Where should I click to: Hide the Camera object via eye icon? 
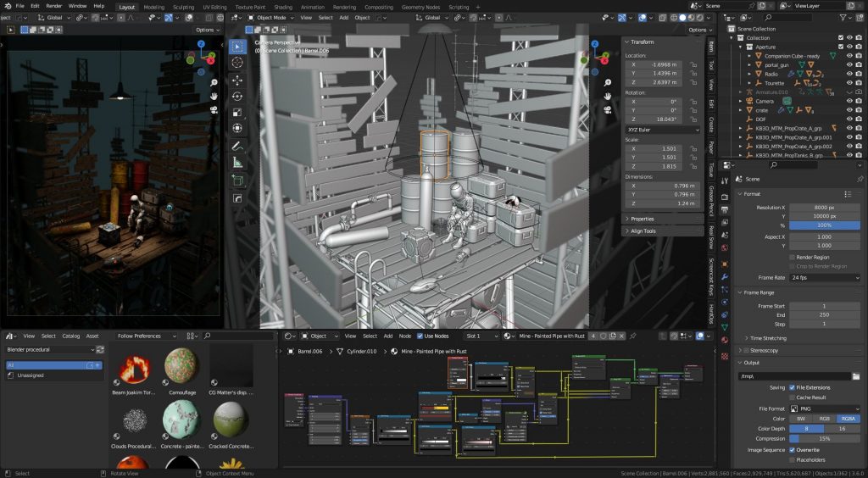(x=849, y=101)
